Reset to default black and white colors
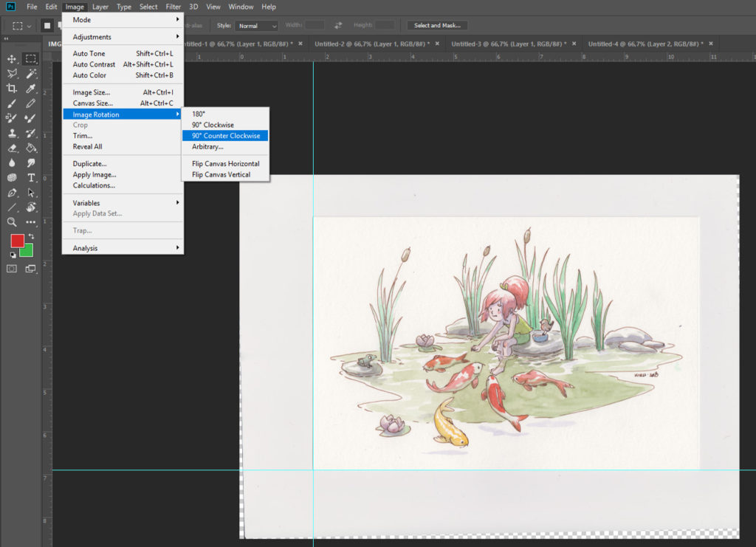Image resolution: width=756 pixels, height=547 pixels. point(13,255)
